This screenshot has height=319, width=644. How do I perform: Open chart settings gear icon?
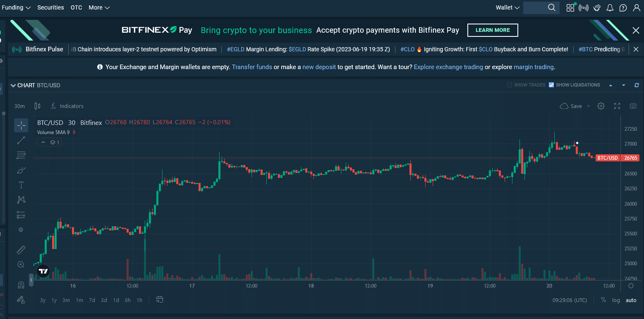pyautogui.click(x=601, y=106)
